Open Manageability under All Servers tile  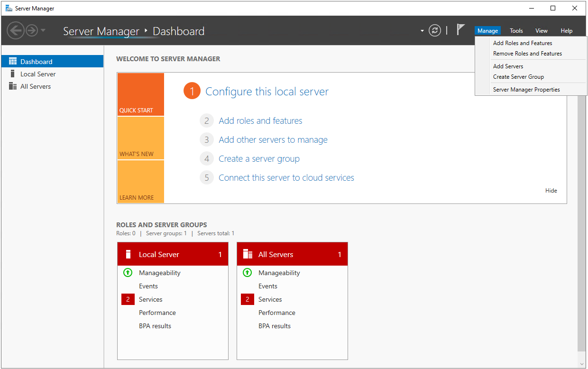[x=279, y=273]
